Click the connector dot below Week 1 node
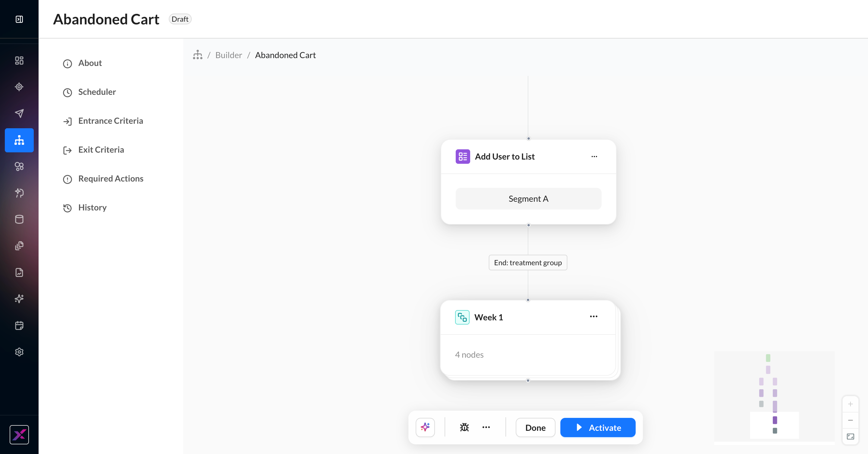 pos(528,381)
